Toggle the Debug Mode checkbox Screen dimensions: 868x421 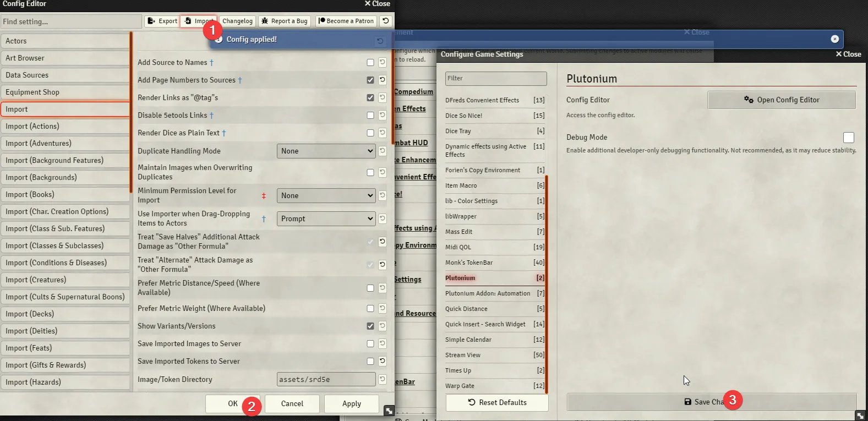click(848, 138)
